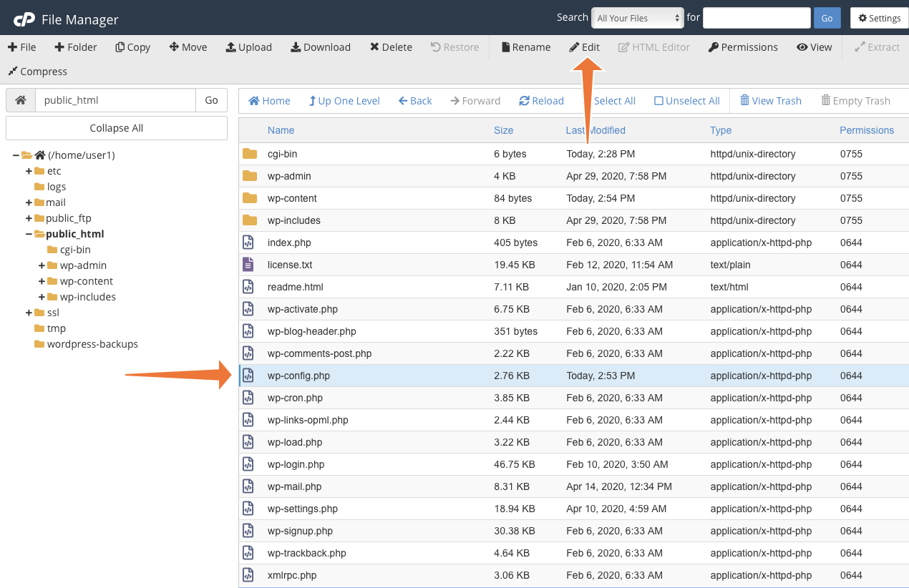Open the Settings button
Image resolution: width=909 pixels, height=588 pixels.
(879, 18)
